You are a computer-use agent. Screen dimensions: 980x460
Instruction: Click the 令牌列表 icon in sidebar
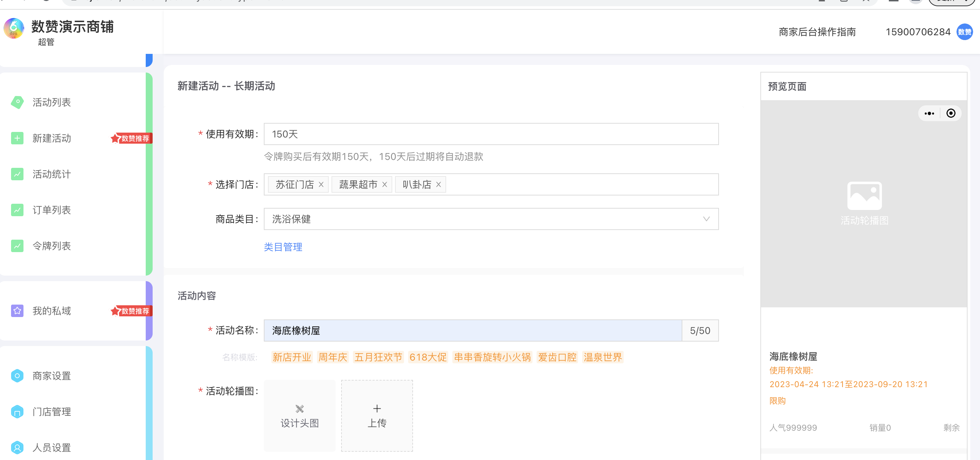click(x=17, y=246)
